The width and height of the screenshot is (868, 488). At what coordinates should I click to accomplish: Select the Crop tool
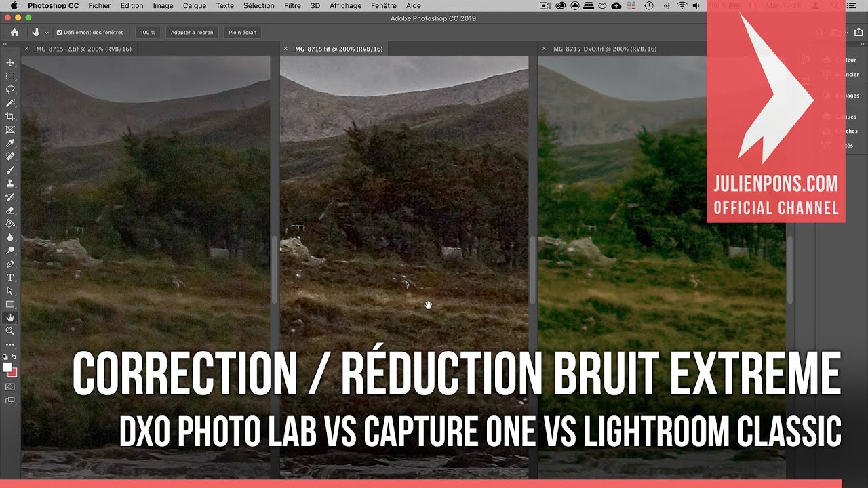click(10, 117)
